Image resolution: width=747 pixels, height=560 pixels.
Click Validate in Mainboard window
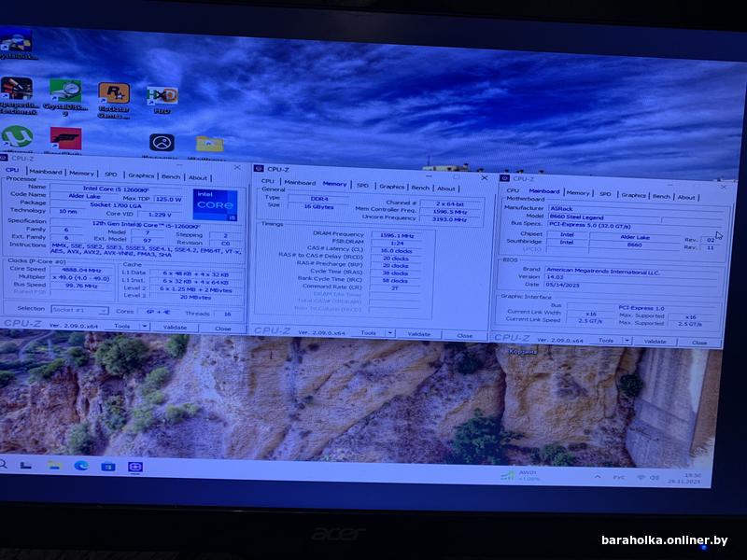655,342
